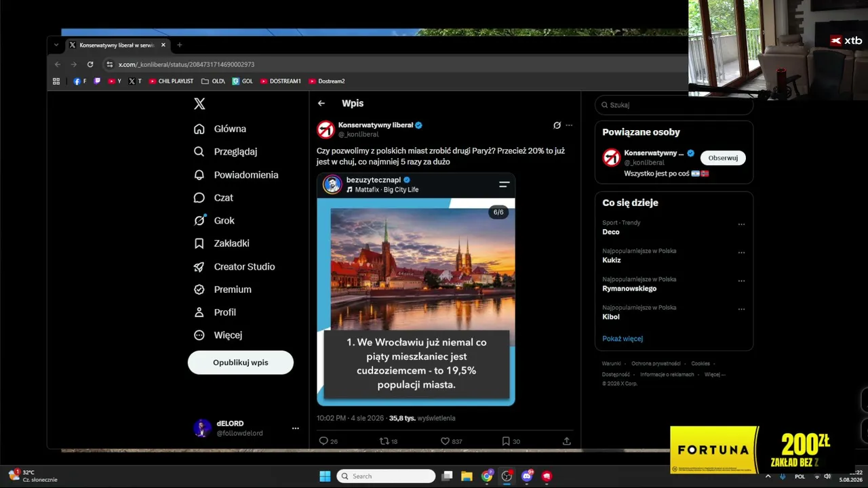This screenshot has height=488, width=868.
Task: Open the Chrome apps grid icon
Action: pos(56,81)
